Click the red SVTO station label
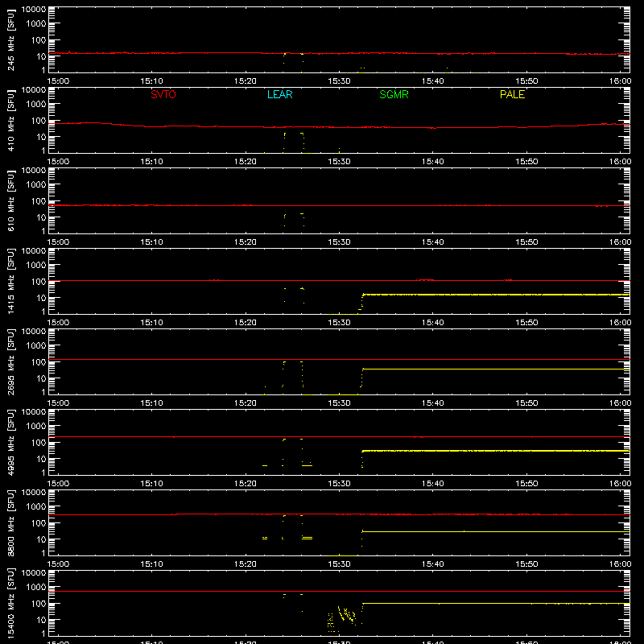 click(163, 94)
